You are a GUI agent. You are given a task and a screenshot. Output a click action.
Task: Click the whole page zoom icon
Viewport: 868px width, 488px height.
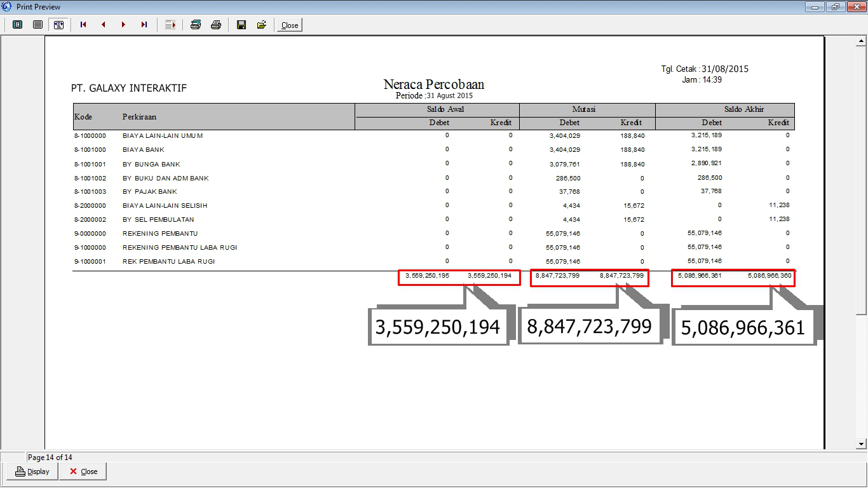tap(17, 25)
